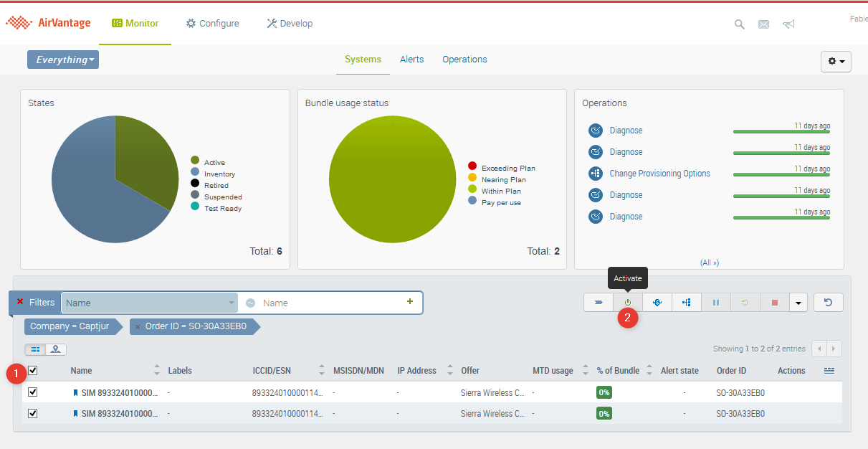Viewport: 868px width, 449px height.
Task: Click the red stop square toolbar icon
Action: [775, 303]
